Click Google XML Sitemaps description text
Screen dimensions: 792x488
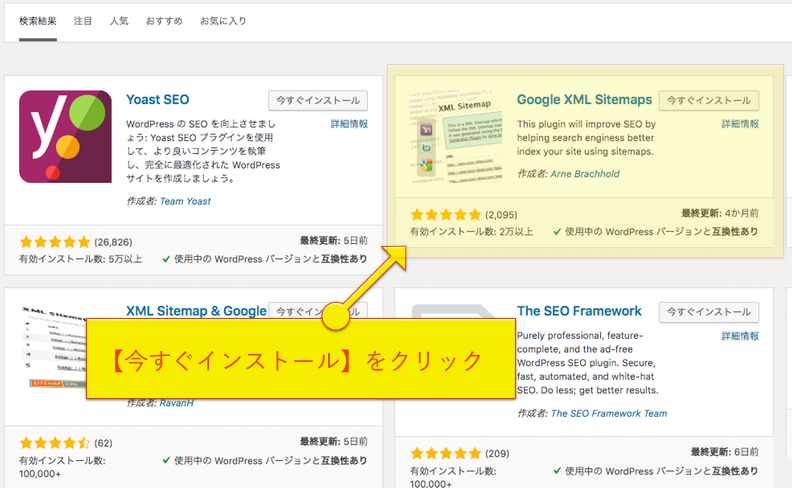586,137
